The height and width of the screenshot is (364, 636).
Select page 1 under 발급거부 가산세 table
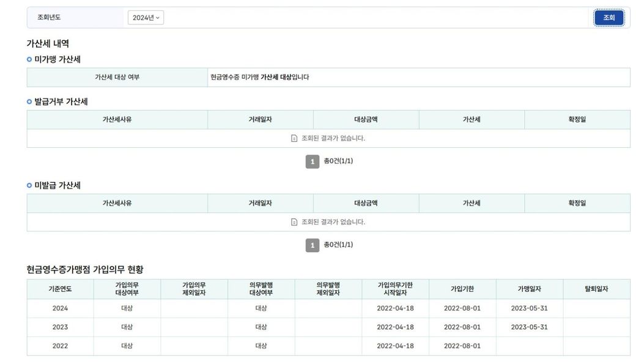tap(312, 161)
